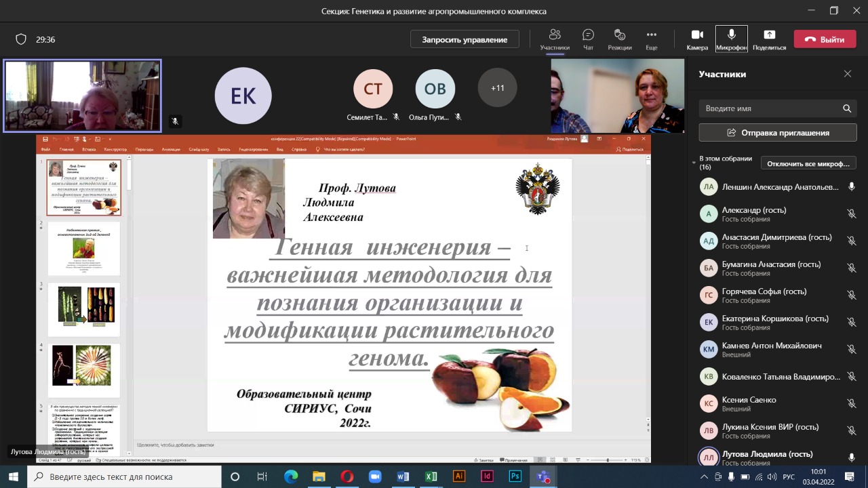The height and width of the screenshot is (488, 868).
Task: Open Microsoft Edge from taskbar
Action: 290,476
